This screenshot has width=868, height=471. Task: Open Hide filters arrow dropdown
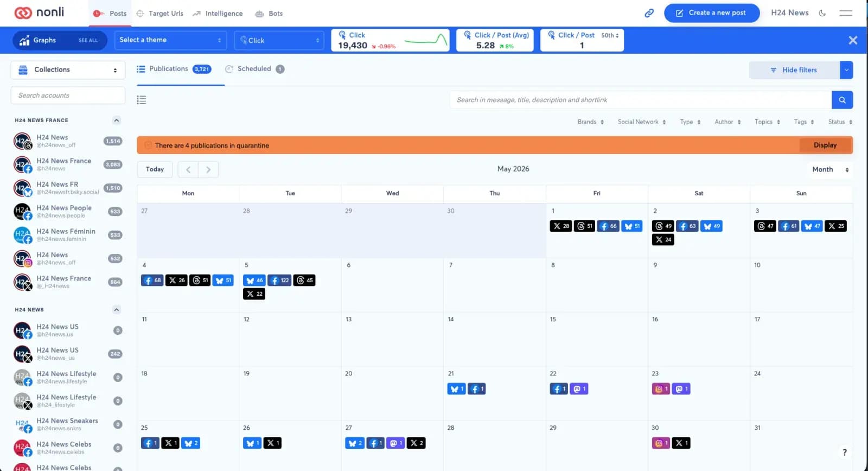(x=846, y=70)
